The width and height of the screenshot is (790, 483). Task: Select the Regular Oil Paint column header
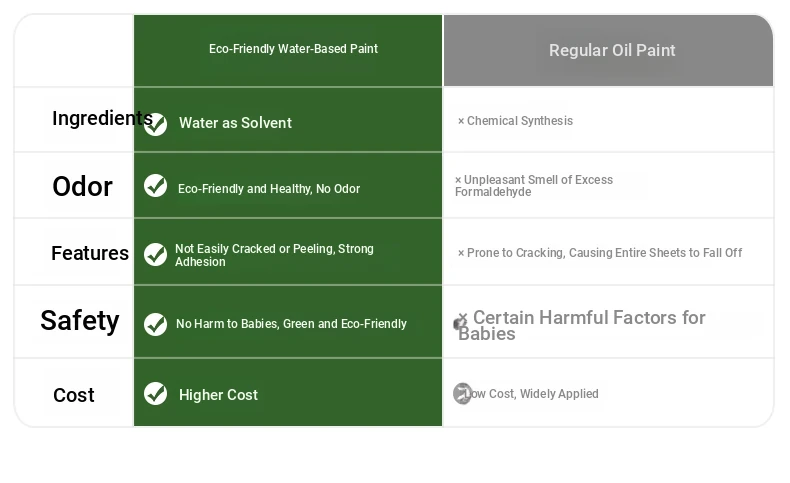[609, 50]
